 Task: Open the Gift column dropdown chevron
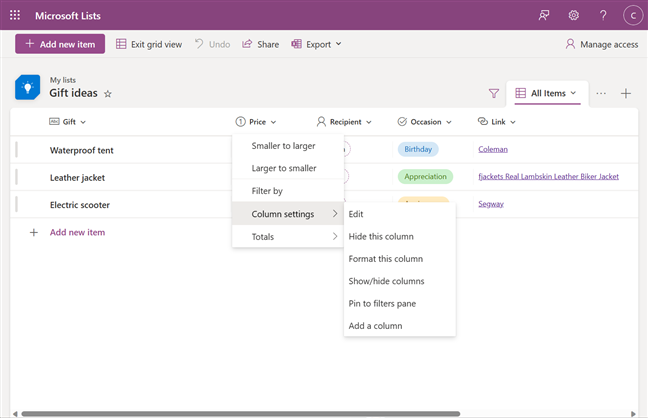pyautogui.click(x=83, y=122)
